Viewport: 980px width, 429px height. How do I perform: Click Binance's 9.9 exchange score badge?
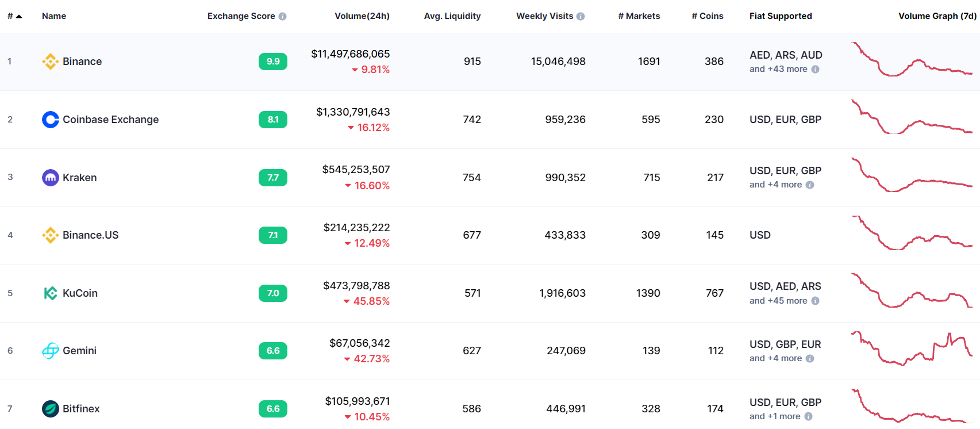coord(273,62)
